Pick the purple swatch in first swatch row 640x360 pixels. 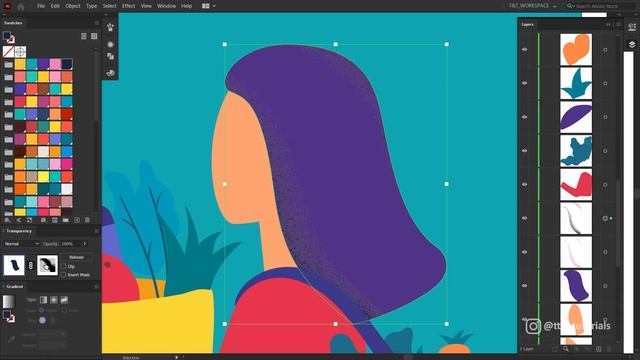(43, 64)
